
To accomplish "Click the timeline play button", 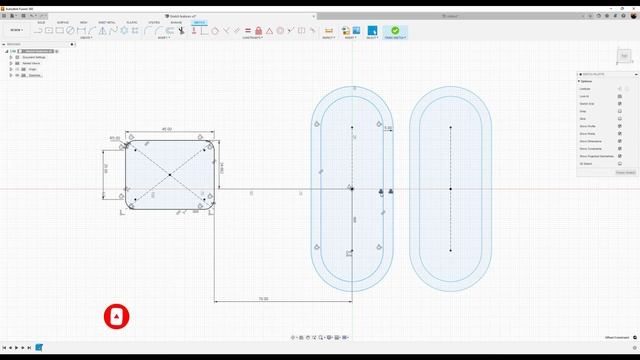I will 16,348.
